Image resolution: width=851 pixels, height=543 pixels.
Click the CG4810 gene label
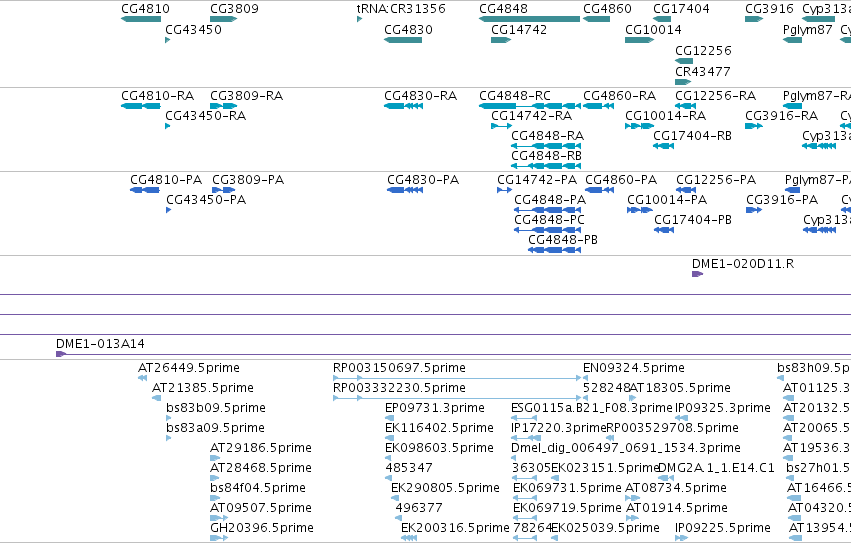(x=145, y=9)
